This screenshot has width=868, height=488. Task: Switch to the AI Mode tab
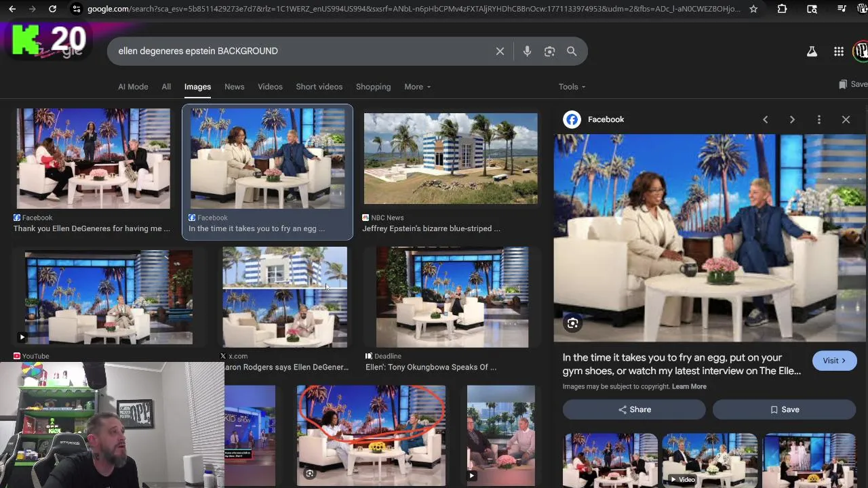133,87
